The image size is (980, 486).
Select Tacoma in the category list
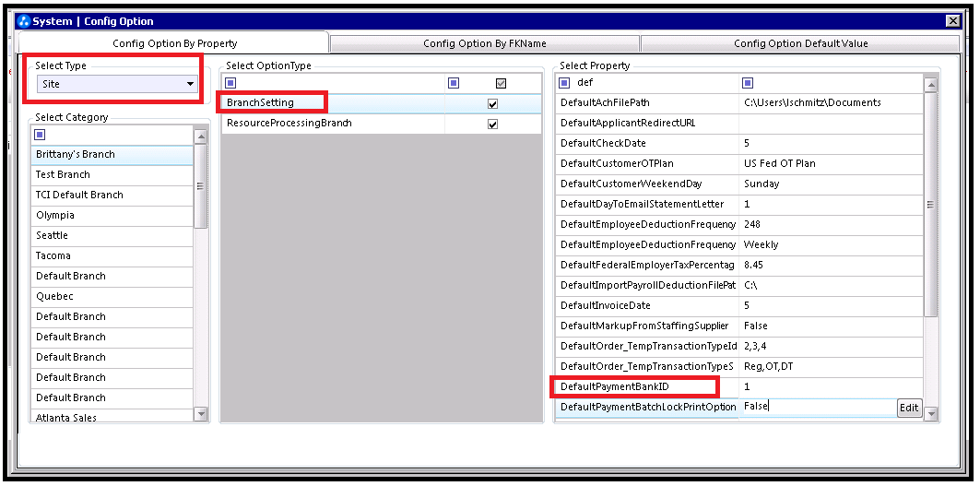click(112, 255)
